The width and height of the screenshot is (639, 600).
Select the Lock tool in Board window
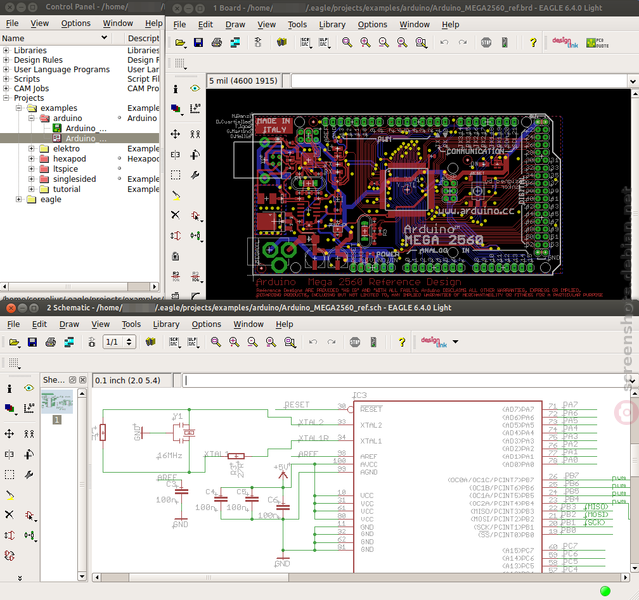coord(176,256)
